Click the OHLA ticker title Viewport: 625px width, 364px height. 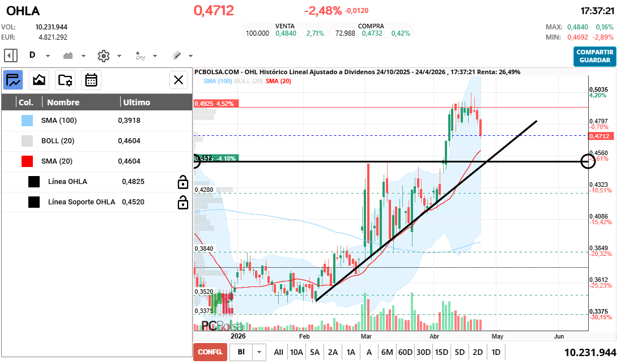point(23,11)
